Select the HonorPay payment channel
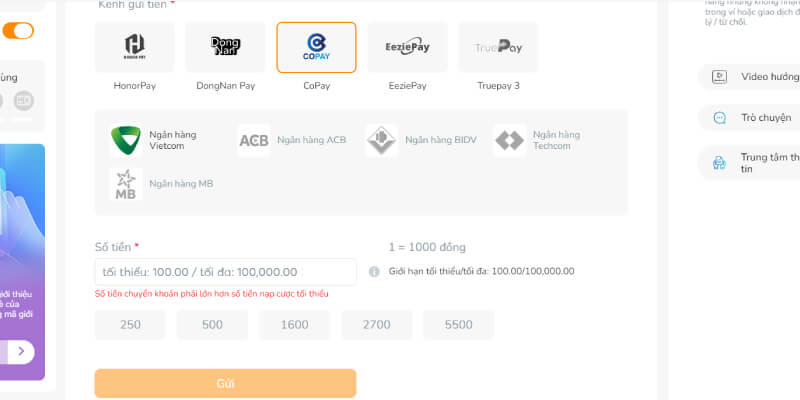This screenshot has width=800, height=400. (x=134, y=47)
